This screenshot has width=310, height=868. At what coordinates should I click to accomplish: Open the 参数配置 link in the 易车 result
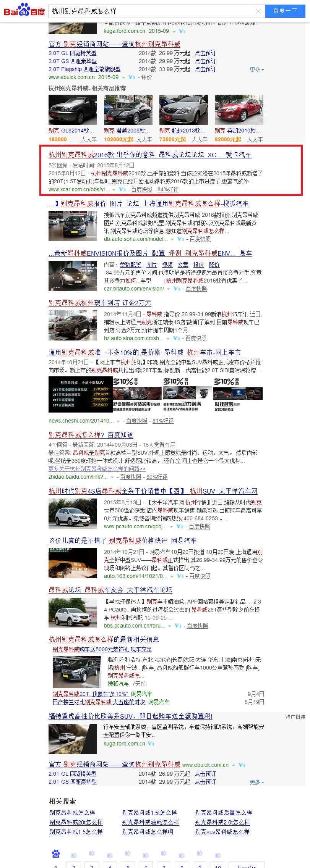130,265
